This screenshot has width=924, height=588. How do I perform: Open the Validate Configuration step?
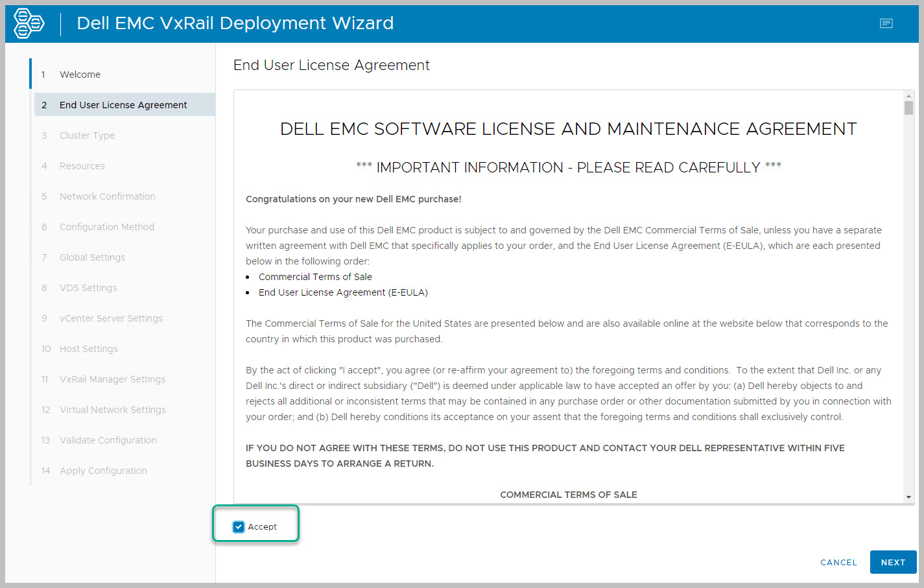(108, 440)
